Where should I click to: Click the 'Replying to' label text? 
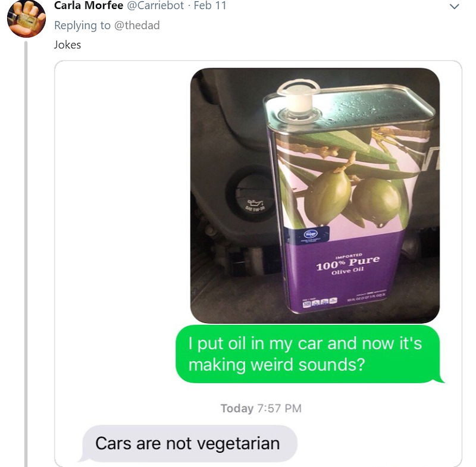pyautogui.click(x=82, y=25)
